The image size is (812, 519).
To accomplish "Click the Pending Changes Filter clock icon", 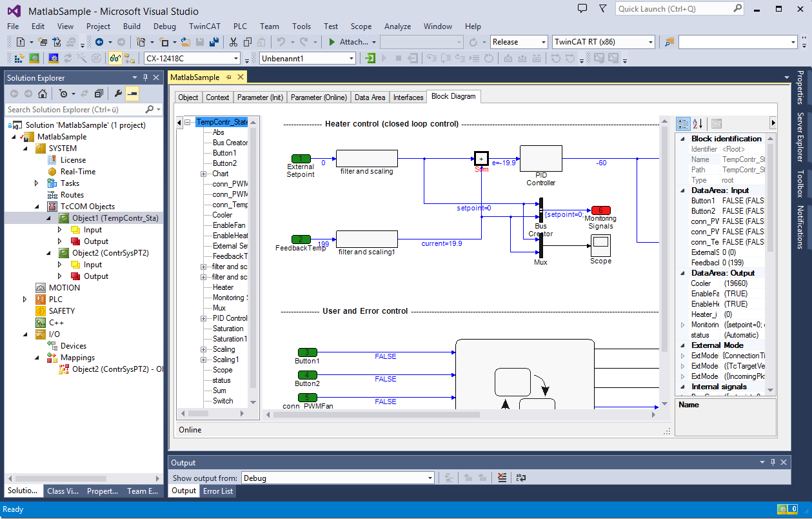I will click(63, 94).
